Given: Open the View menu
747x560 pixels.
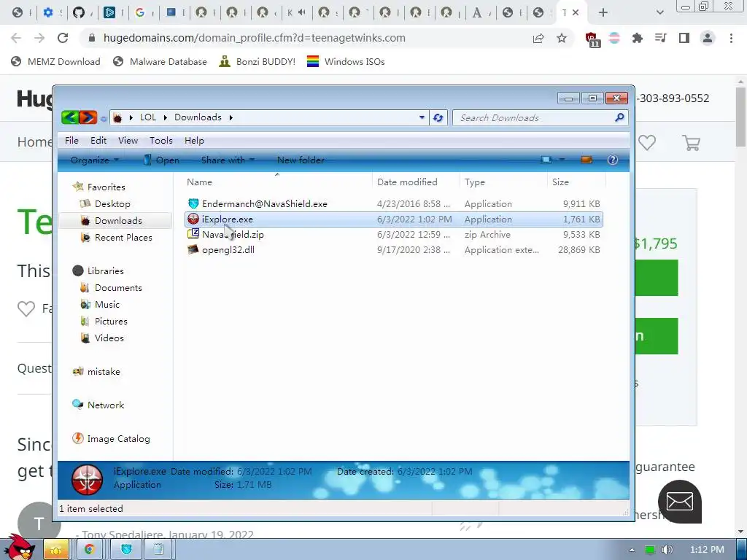Looking at the screenshot, I should point(128,141).
